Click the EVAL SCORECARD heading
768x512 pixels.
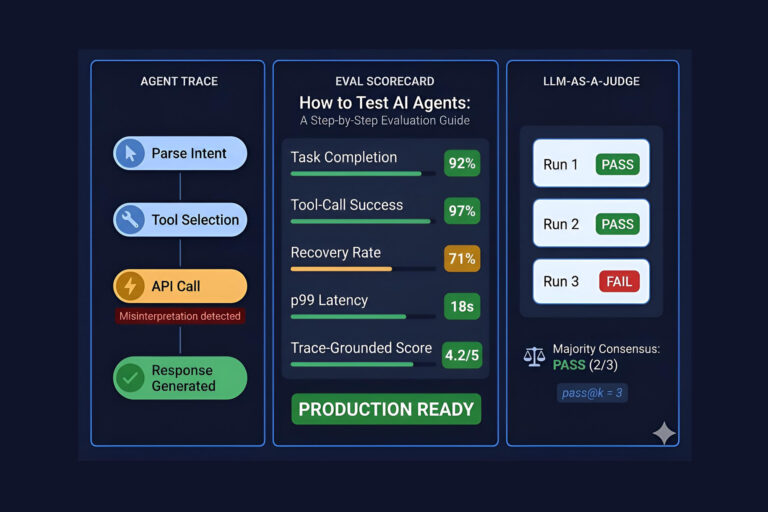[x=384, y=81]
